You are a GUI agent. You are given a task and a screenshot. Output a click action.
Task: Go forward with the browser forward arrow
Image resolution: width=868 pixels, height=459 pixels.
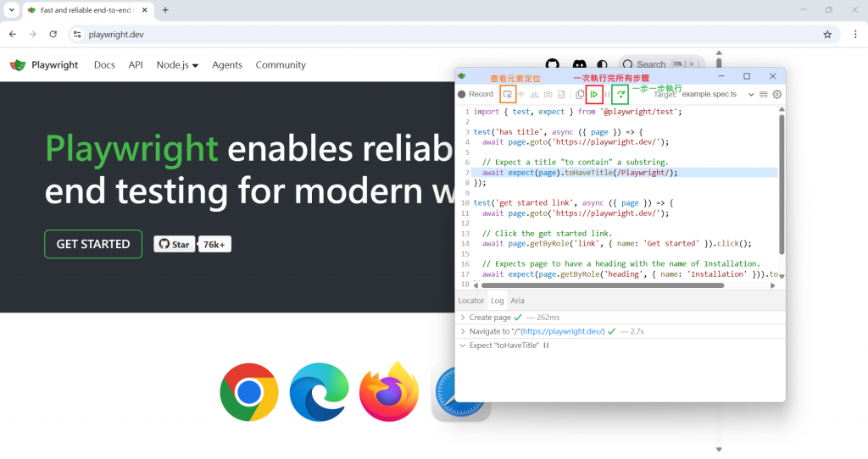coord(33,34)
